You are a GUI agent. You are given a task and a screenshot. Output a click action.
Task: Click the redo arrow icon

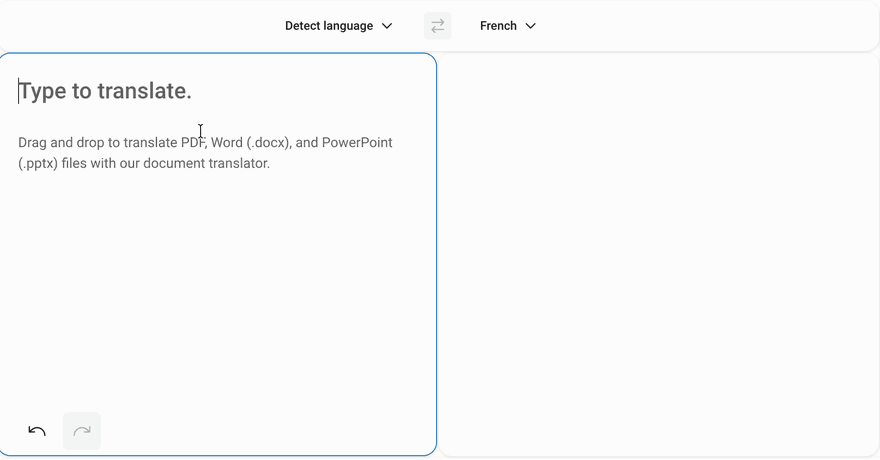(x=82, y=431)
